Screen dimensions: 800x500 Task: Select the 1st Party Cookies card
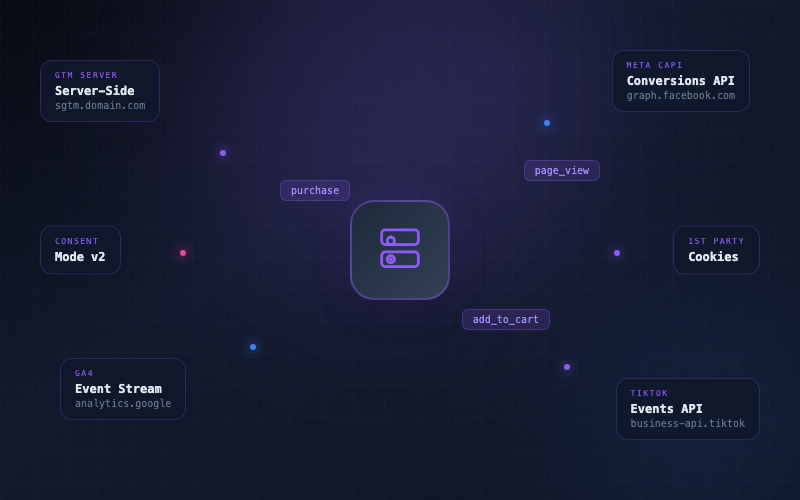tap(715, 250)
